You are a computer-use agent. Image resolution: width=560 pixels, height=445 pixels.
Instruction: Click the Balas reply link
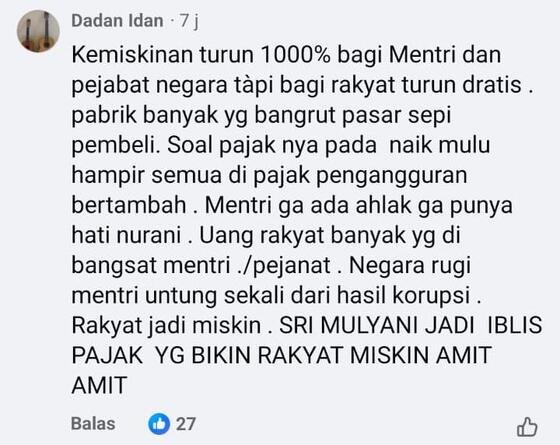point(93,424)
